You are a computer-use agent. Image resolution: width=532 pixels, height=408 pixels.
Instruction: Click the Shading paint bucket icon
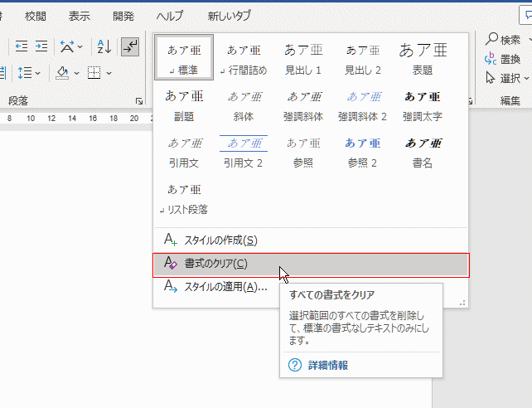click(x=62, y=73)
